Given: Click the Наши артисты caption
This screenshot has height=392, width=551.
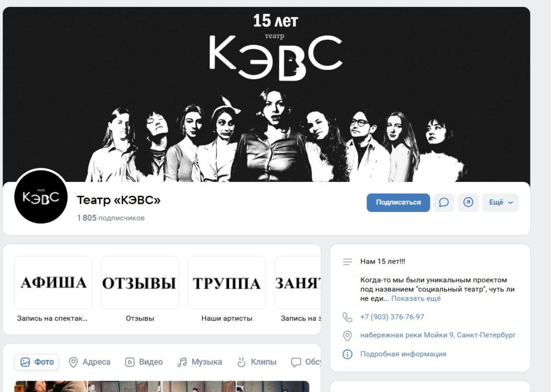Looking at the screenshot, I should click(227, 318).
